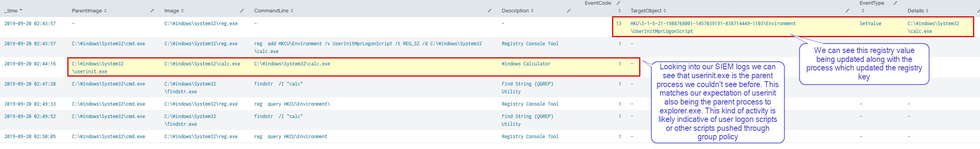Click 'Find String (QGREP) Utility' in 02:49:52 row
The height and width of the screenshot is (149, 980).
pyautogui.click(x=527, y=120)
